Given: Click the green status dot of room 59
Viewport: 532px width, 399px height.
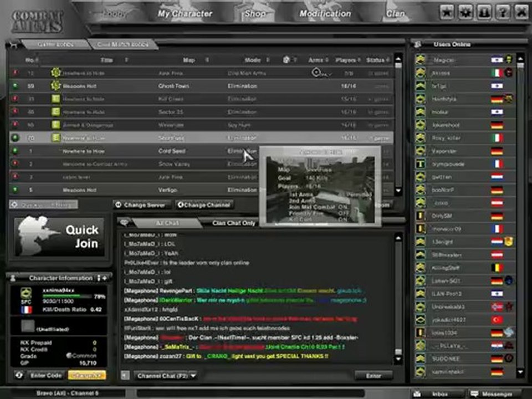Looking at the screenshot, I should tap(16, 86).
